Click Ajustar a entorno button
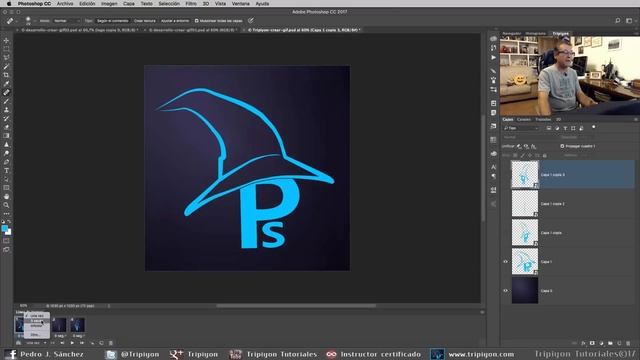The width and height of the screenshot is (640, 360). coord(175,20)
